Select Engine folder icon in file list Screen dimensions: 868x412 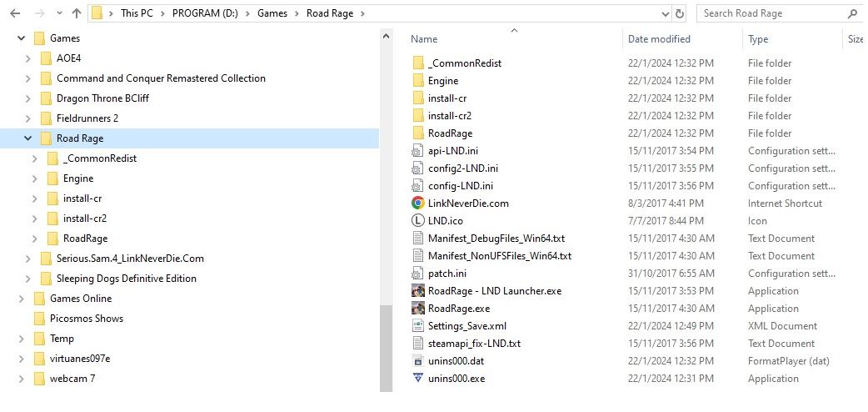tap(418, 80)
